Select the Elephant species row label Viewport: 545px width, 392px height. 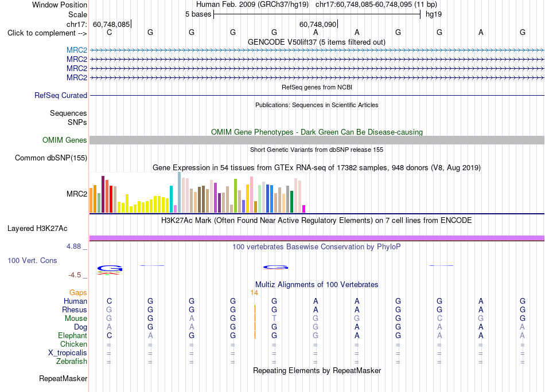coord(72,335)
